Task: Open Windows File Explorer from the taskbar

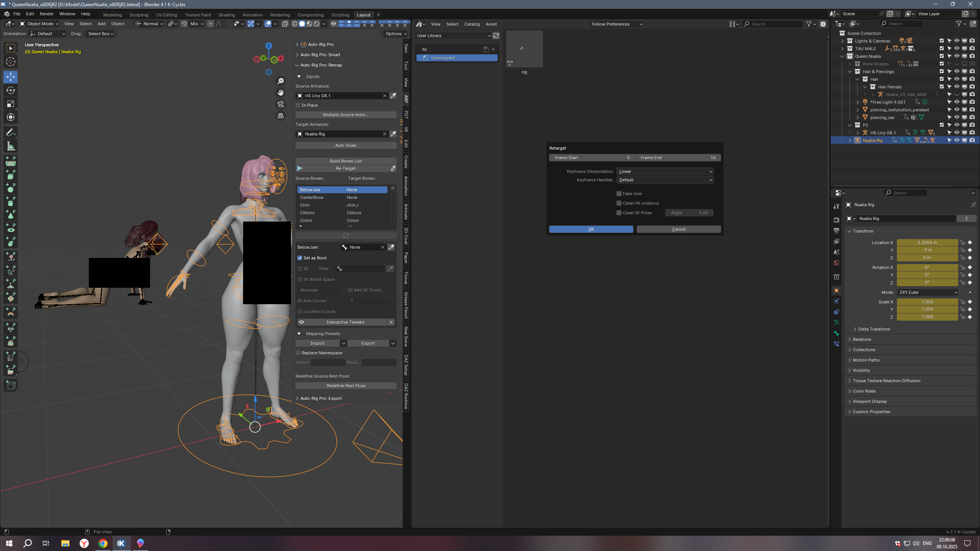Action: click(65, 543)
